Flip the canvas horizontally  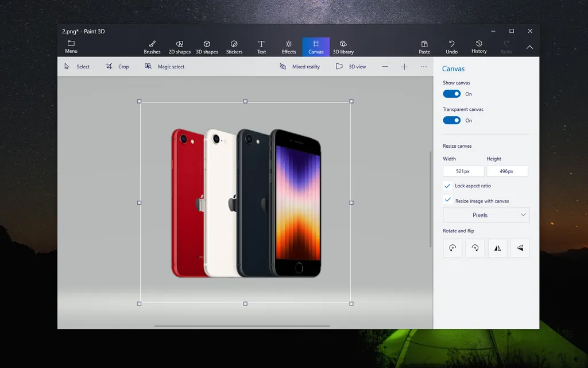497,248
